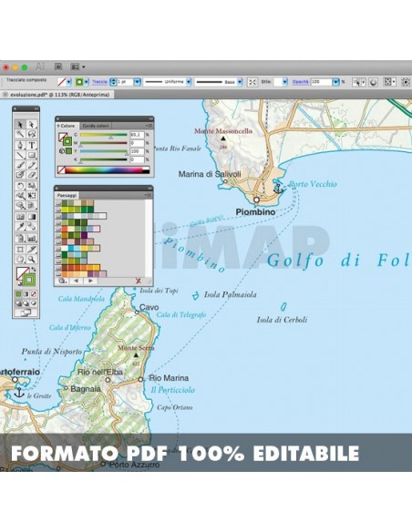Open the arrange documents dropdown

click(x=77, y=66)
